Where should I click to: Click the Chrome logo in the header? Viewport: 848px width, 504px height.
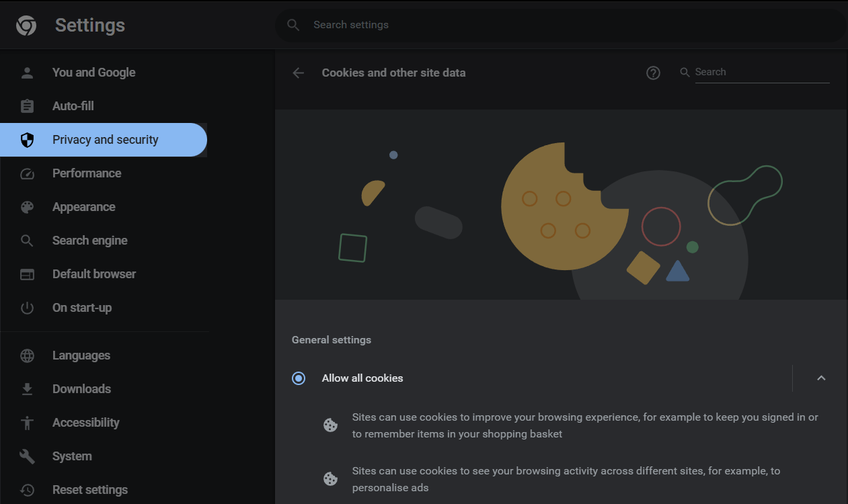(26, 26)
